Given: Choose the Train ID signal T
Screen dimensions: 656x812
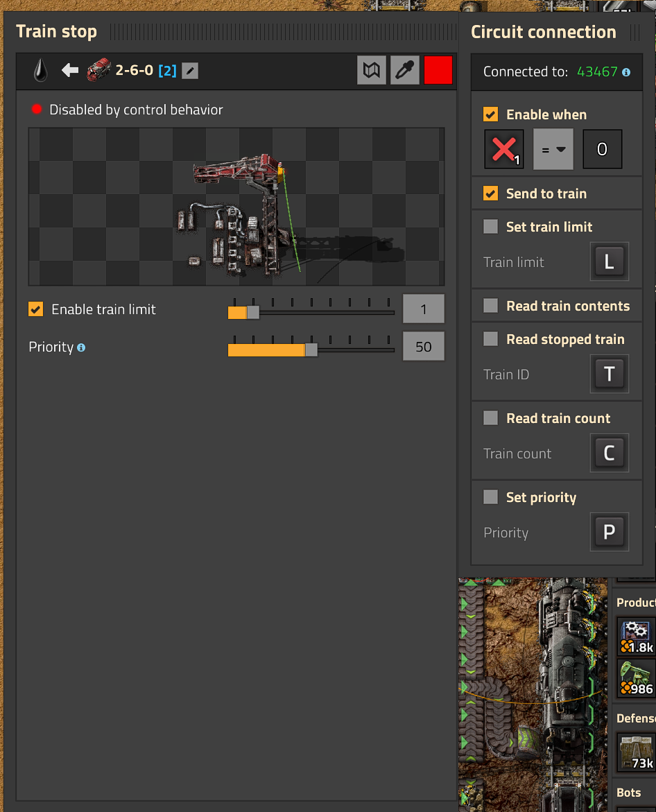Looking at the screenshot, I should 610,374.
